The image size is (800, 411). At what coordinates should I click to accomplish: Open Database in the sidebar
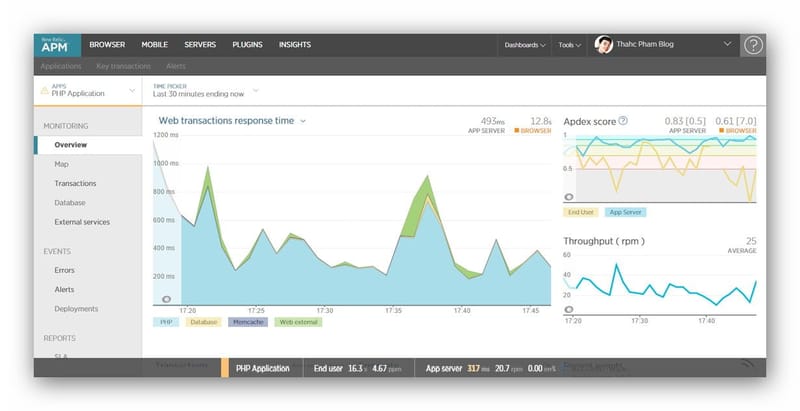(x=70, y=202)
